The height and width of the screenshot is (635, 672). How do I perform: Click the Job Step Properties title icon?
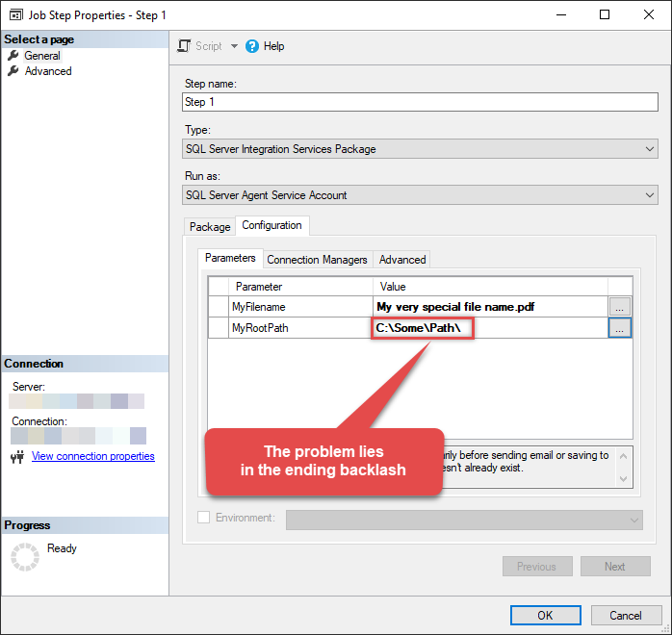pos(16,15)
